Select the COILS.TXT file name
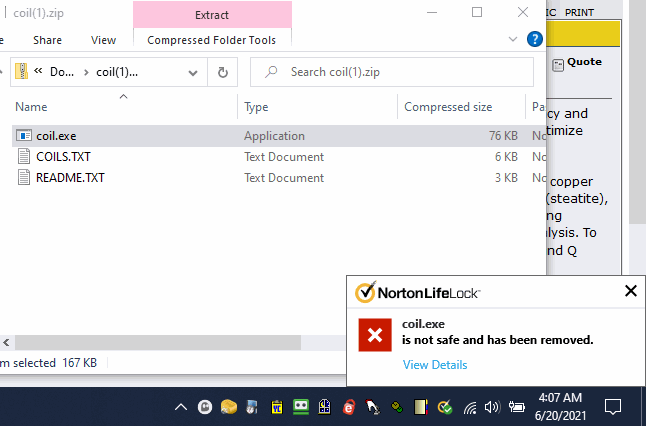 coord(63,157)
